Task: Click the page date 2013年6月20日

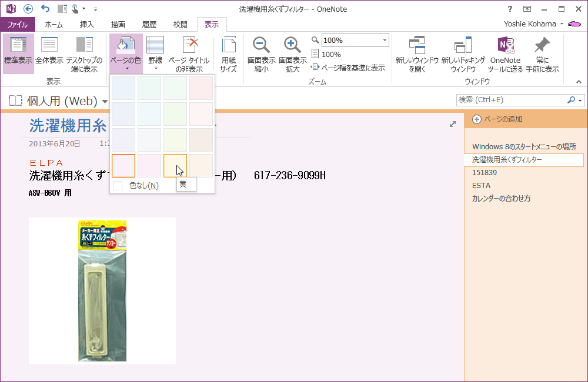Action: (x=54, y=143)
